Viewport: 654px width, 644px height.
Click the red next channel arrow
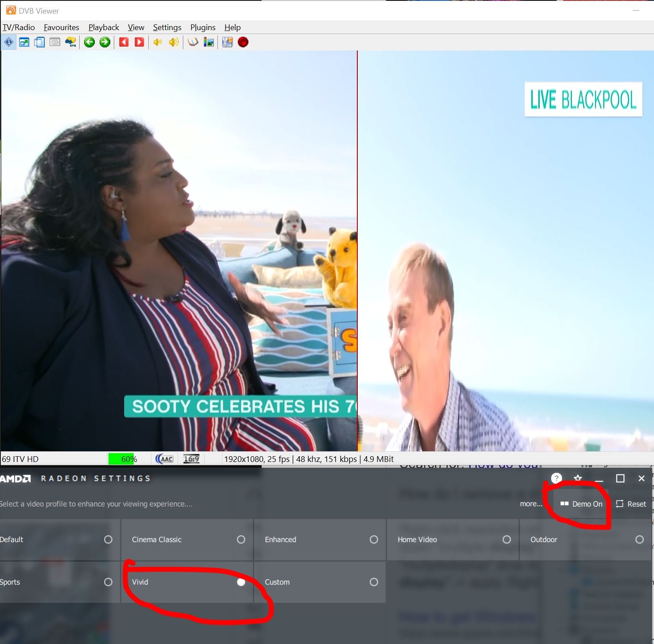(139, 42)
